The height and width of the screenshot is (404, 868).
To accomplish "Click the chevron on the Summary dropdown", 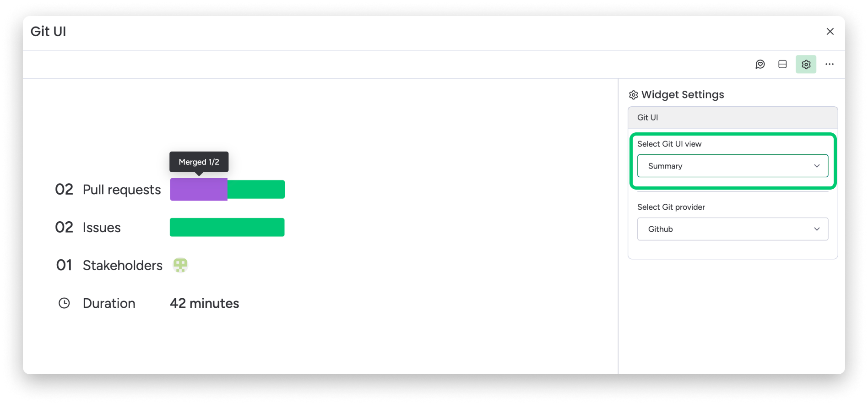I will tap(818, 166).
